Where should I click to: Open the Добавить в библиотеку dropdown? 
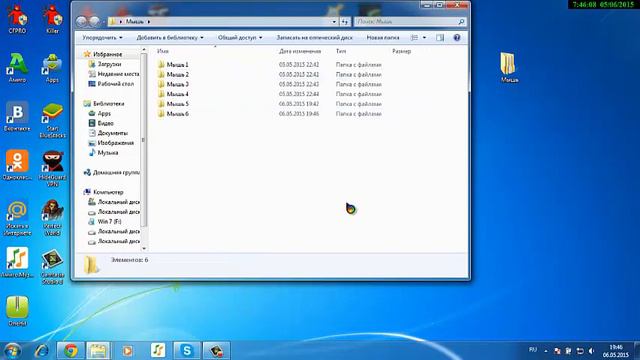[x=170, y=38]
